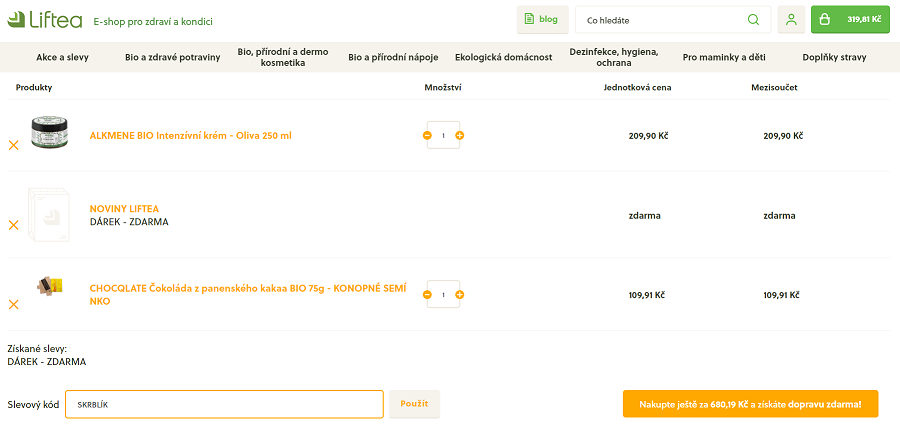Open the cart button showing 319,81 Kč
Image resolution: width=900 pixels, height=424 pixels.
850,20
